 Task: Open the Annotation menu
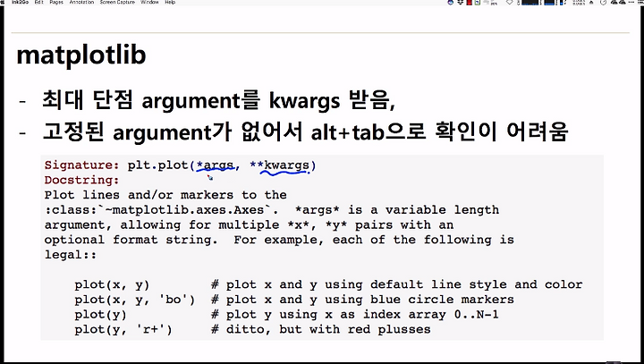[x=81, y=2]
